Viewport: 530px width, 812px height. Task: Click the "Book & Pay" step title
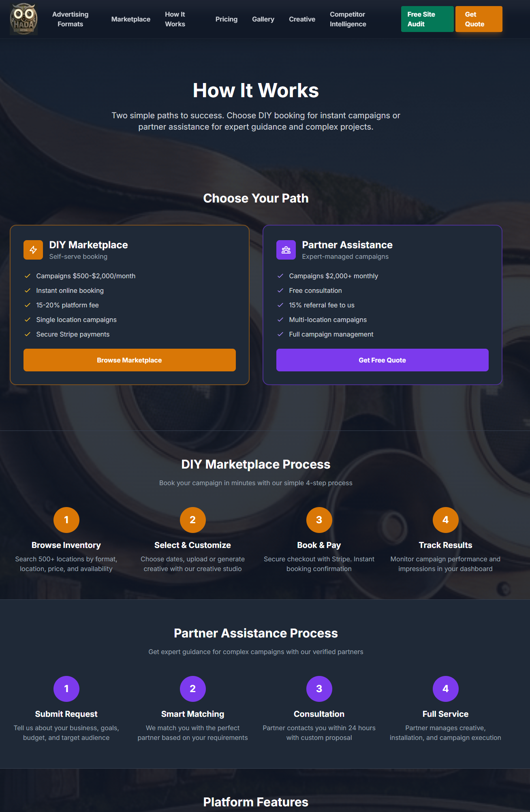(319, 546)
